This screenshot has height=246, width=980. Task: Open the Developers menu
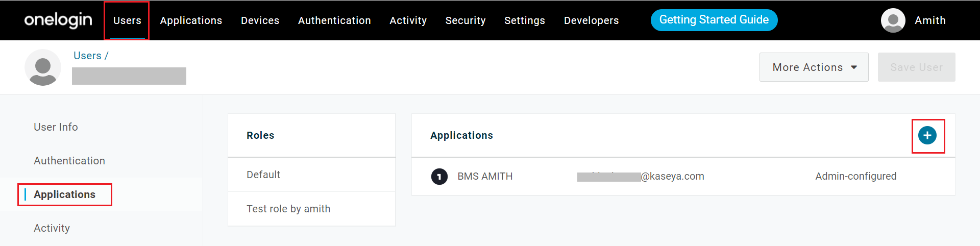pos(591,20)
